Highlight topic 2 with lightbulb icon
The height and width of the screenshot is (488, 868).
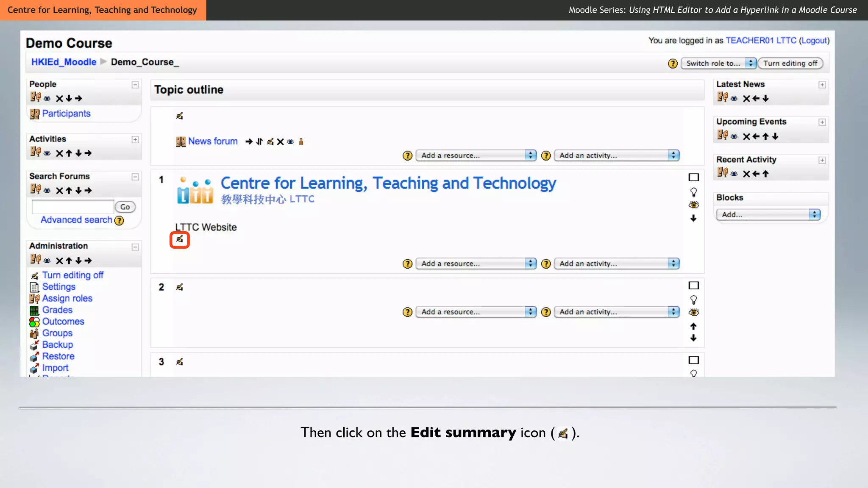(x=694, y=300)
